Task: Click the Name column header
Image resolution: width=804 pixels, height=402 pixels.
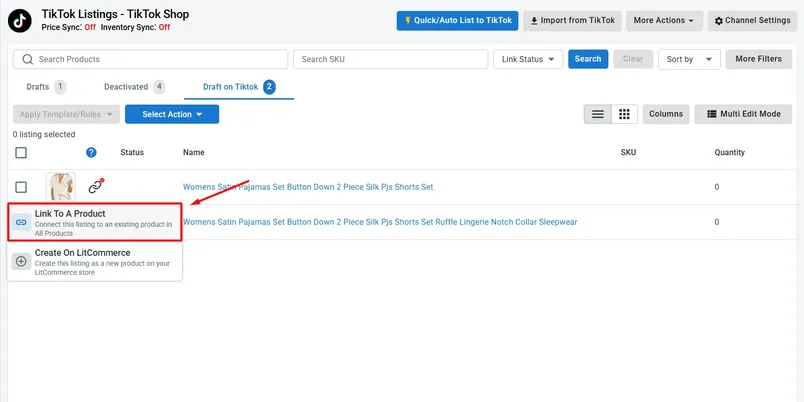Action: (194, 152)
